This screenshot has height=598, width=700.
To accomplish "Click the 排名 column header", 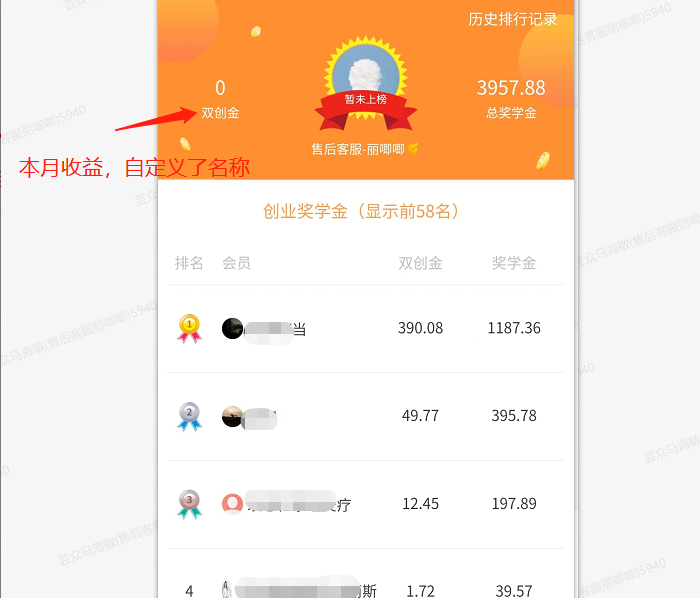I will tap(189, 263).
